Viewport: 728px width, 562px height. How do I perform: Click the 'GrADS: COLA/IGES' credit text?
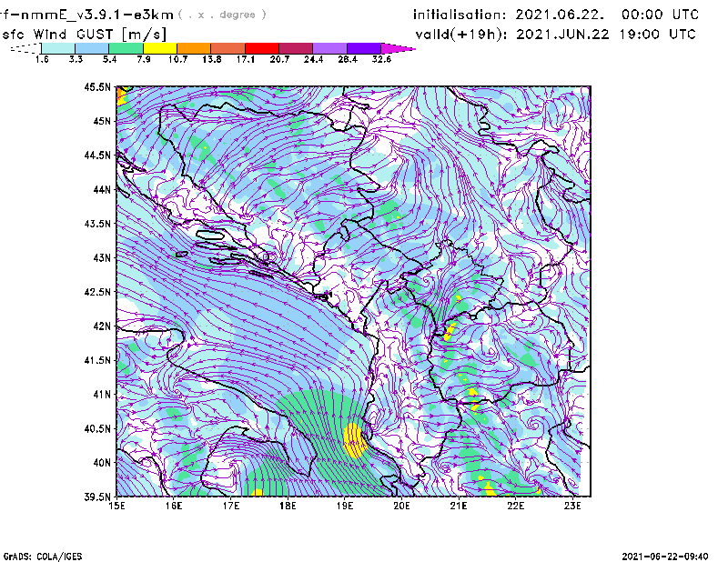[43, 557]
